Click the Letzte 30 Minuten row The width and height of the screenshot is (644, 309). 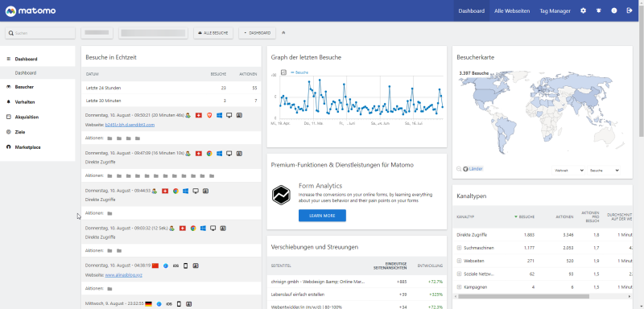pyautogui.click(x=171, y=101)
